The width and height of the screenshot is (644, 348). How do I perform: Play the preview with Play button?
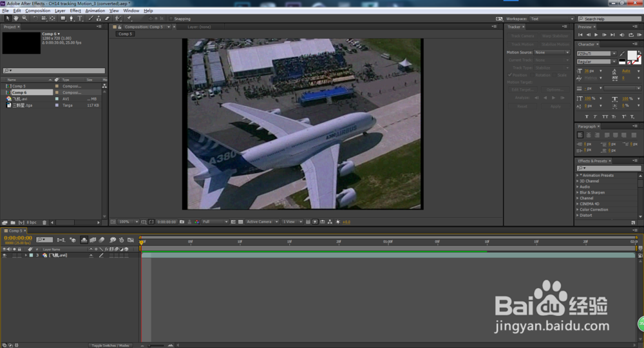[x=596, y=35]
